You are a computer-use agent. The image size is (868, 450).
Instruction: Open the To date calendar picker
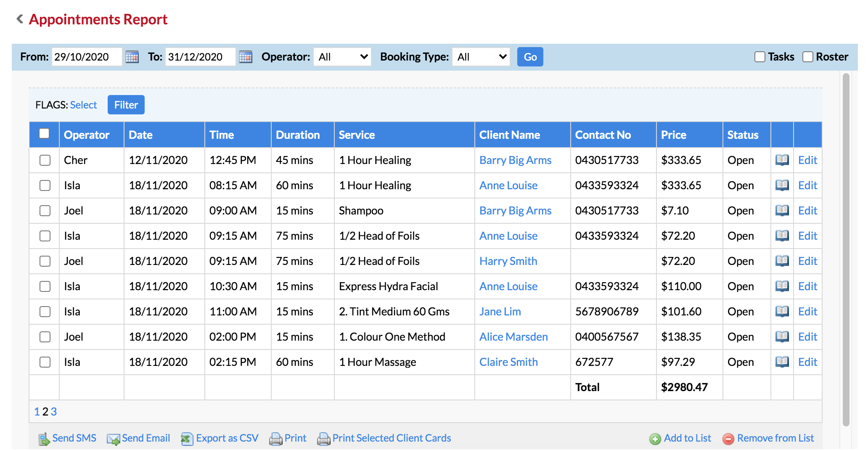246,57
